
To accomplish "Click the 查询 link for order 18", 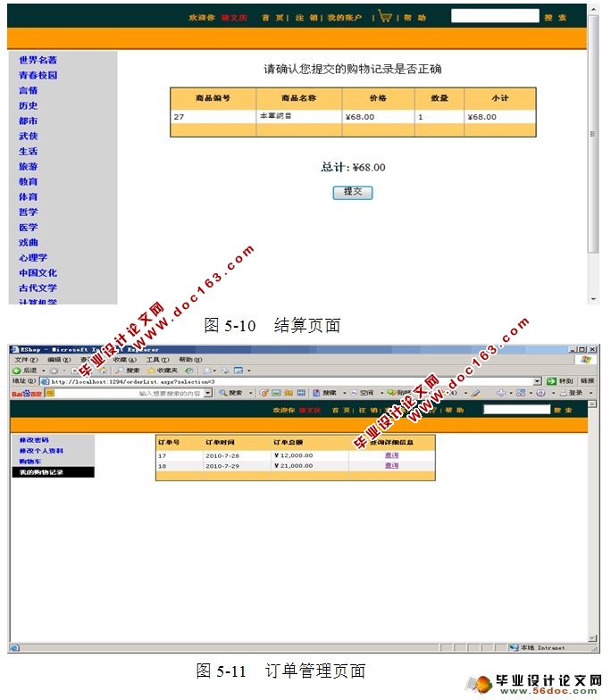I will 391,466.
